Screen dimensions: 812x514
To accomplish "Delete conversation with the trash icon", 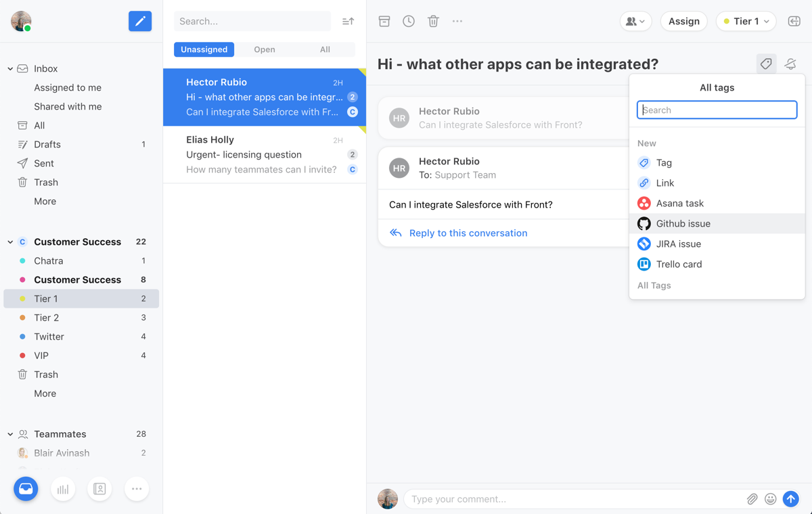I will tap(433, 21).
